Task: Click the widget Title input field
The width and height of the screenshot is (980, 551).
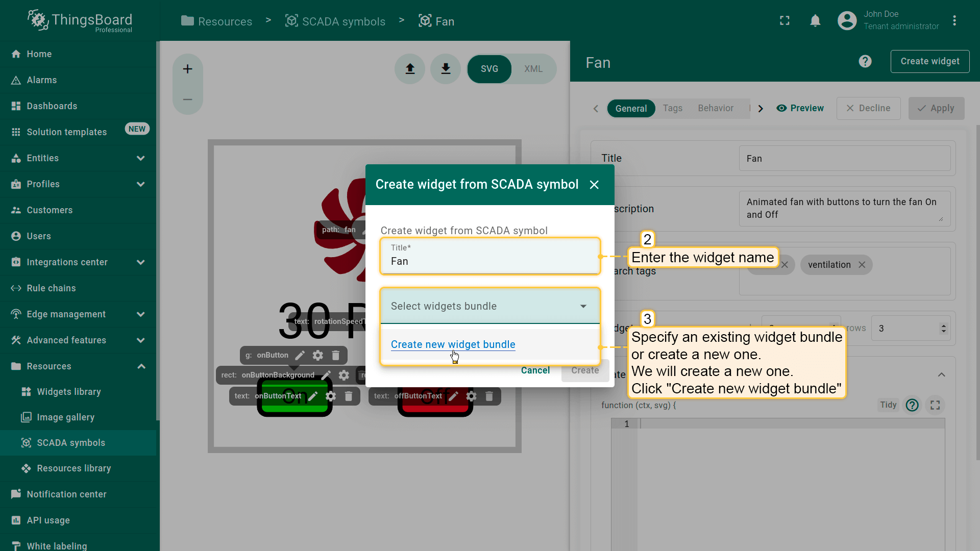Action: click(489, 261)
